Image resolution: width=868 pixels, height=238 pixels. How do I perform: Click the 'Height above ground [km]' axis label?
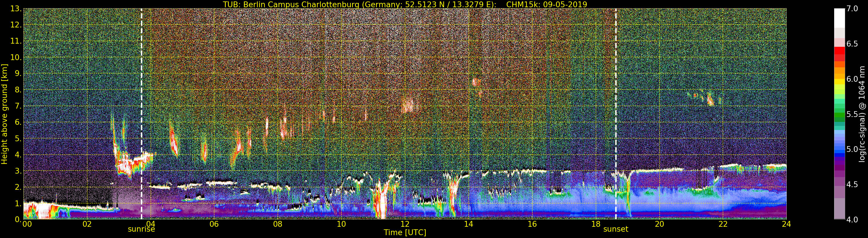[x=4, y=114]
